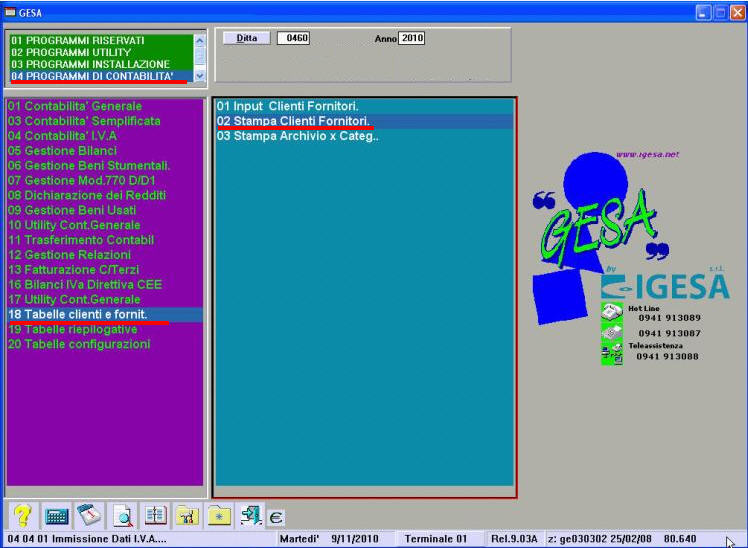The width and height of the screenshot is (748, 548).
Task: Open 01 Contabilita' Generale
Action: [x=105, y=106]
